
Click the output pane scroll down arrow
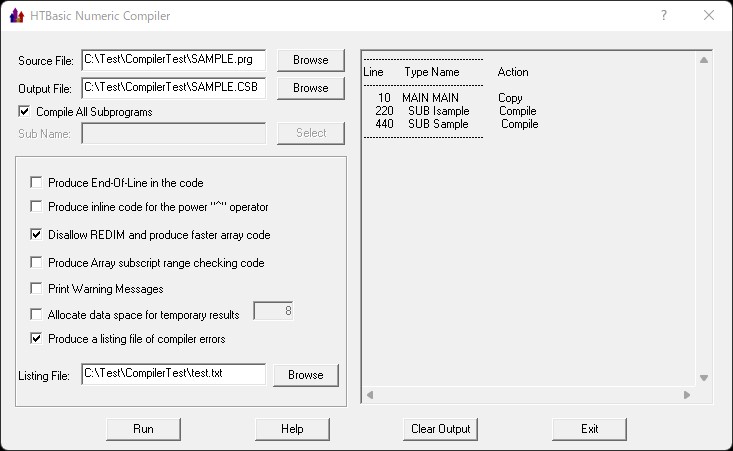(704, 378)
